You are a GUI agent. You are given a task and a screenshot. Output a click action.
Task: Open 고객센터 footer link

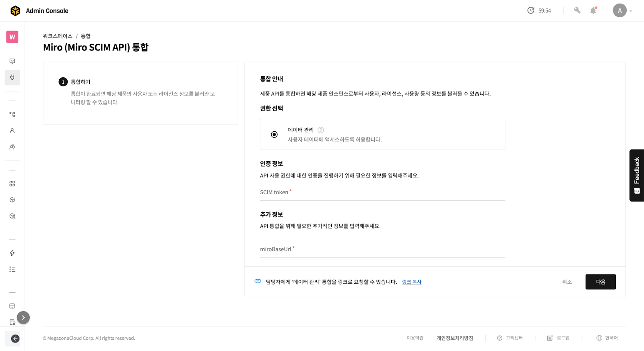[510, 338]
